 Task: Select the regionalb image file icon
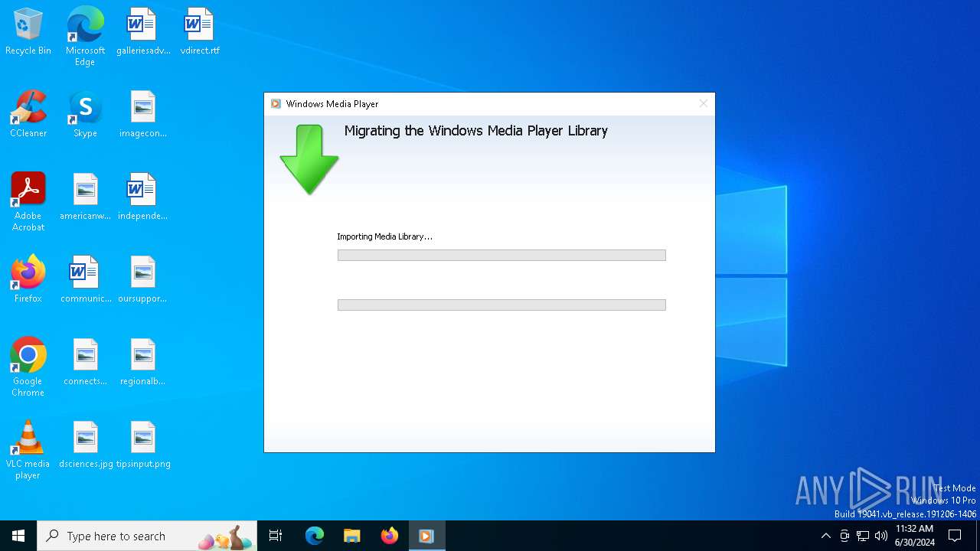tap(143, 362)
